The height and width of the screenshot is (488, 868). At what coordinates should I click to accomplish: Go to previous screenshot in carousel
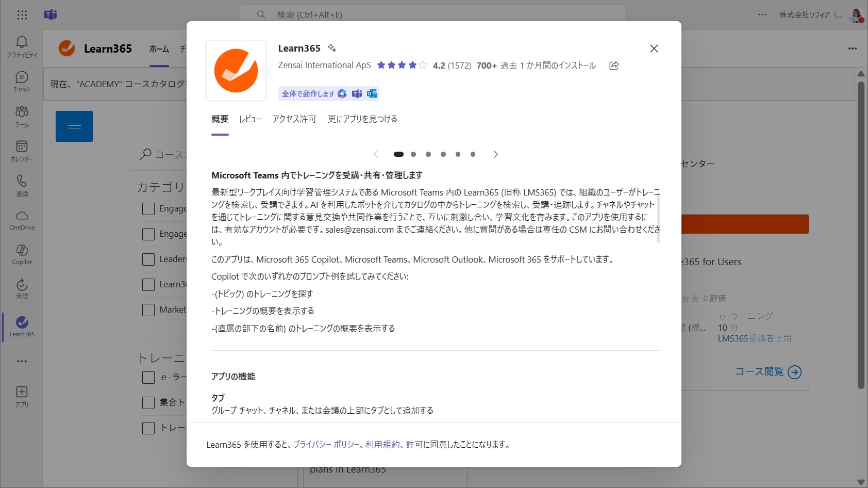(x=376, y=154)
